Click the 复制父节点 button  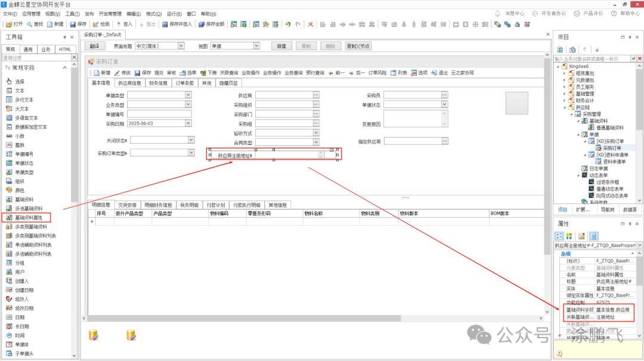tap(358, 46)
